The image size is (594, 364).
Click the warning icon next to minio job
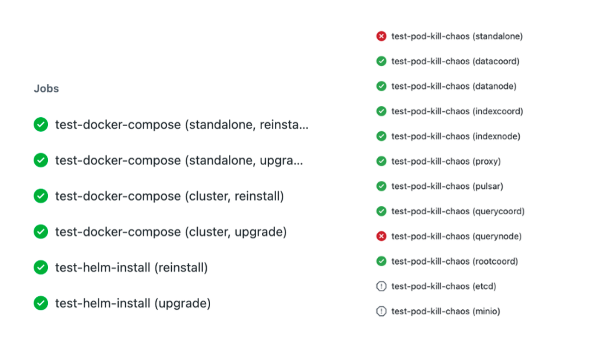381,312
